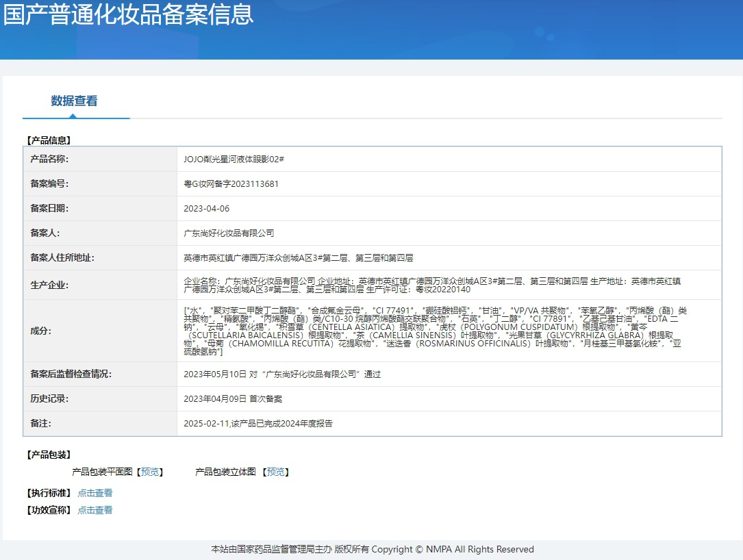Open 预览 link for 产品包装平面图
This screenshot has height=560, width=743.
149,472
